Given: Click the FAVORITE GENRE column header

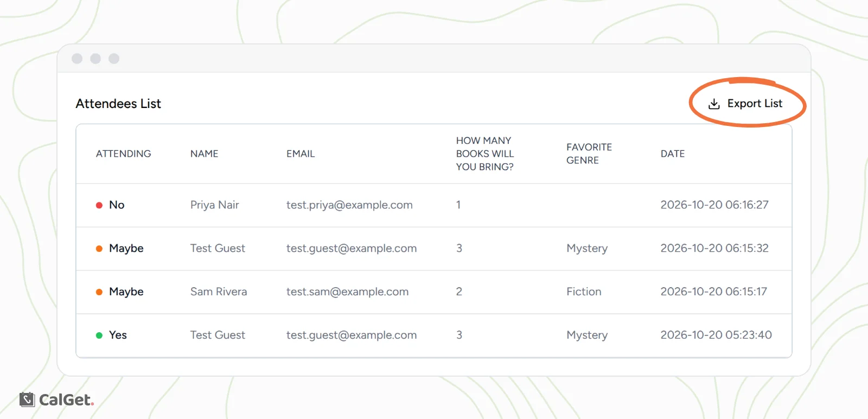Looking at the screenshot, I should click(x=589, y=154).
